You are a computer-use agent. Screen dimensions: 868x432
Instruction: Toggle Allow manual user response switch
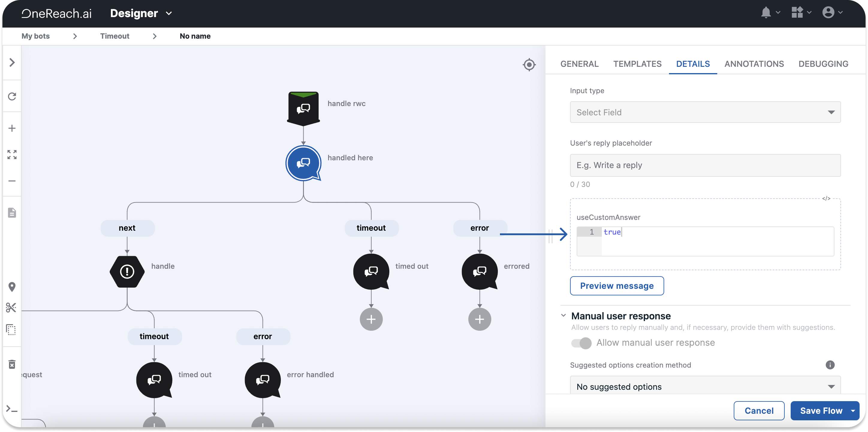(x=581, y=343)
